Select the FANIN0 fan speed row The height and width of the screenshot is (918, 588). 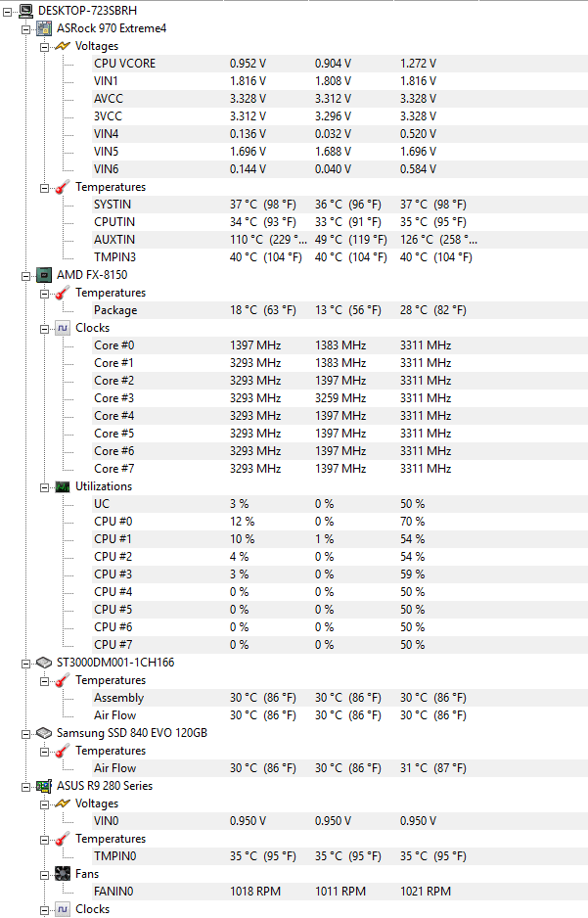coord(339,891)
